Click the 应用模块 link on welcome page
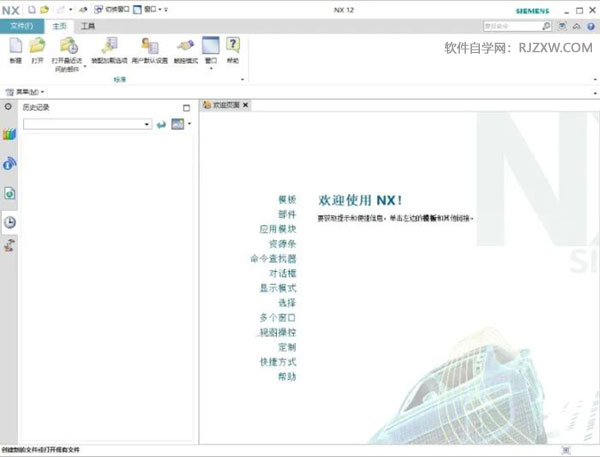This screenshot has height=457, width=600. tap(278, 229)
